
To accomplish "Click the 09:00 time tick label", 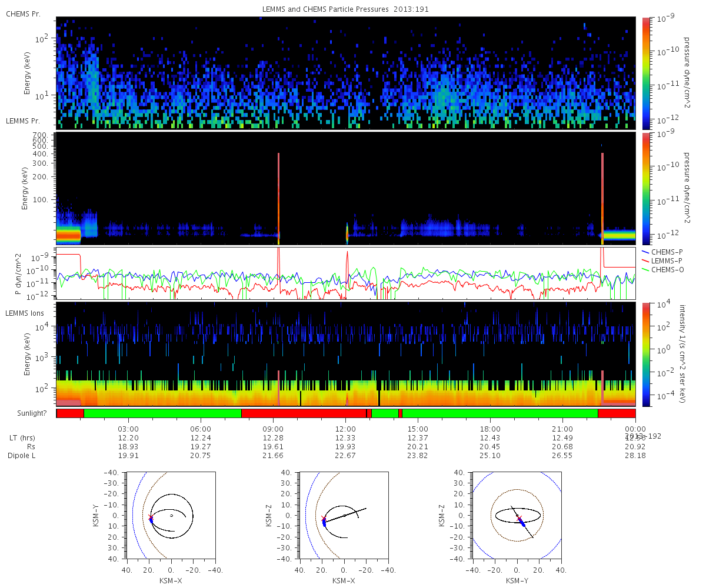I will (x=274, y=429).
